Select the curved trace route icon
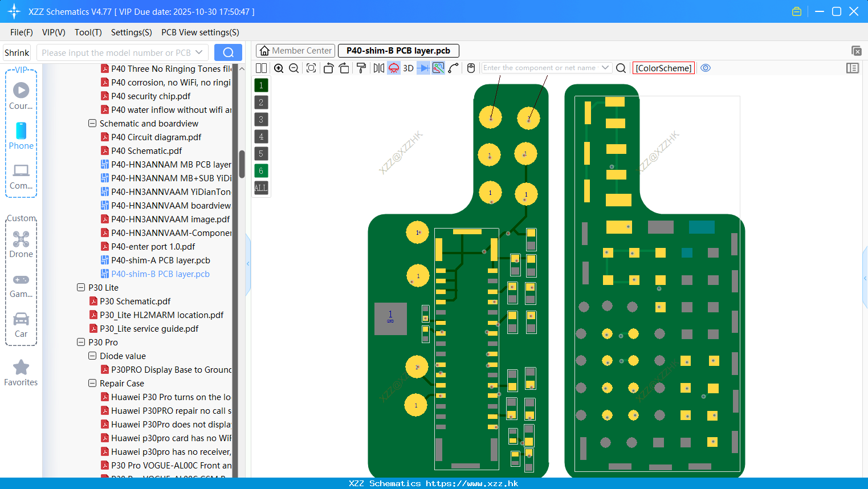This screenshot has height=489, width=868. click(x=454, y=68)
